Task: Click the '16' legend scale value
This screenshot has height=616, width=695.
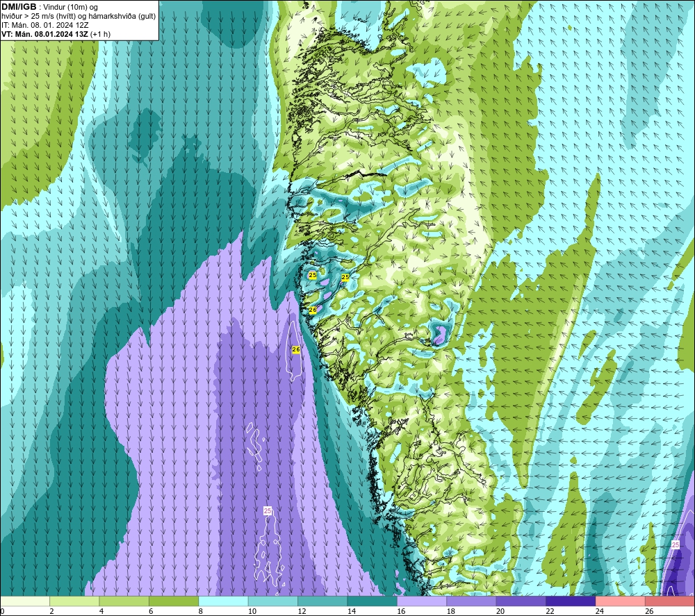Action: coord(401,611)
